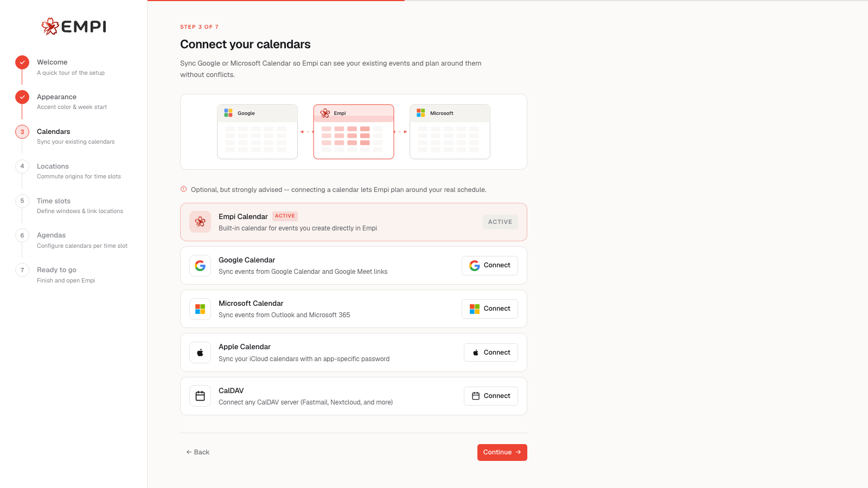868x488 pixels.
Task: Connect Google Calendar
Action: click(x=490, y=266)
